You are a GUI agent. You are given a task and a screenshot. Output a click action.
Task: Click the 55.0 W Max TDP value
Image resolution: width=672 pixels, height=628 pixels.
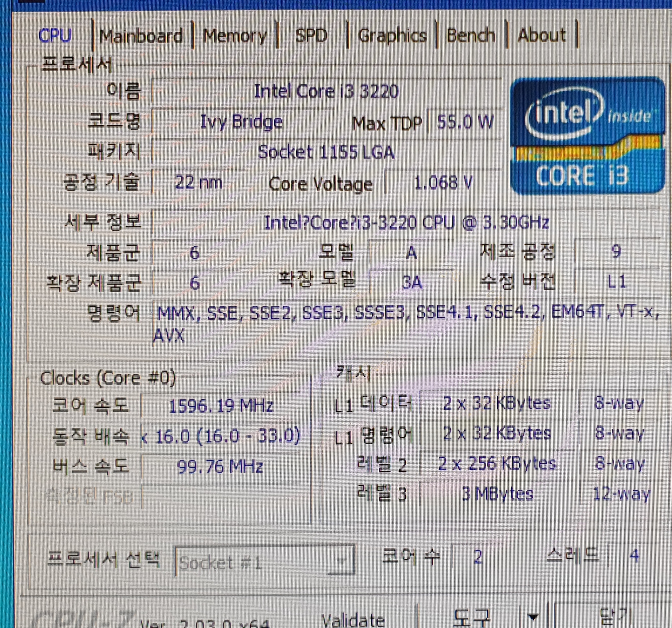465,122
